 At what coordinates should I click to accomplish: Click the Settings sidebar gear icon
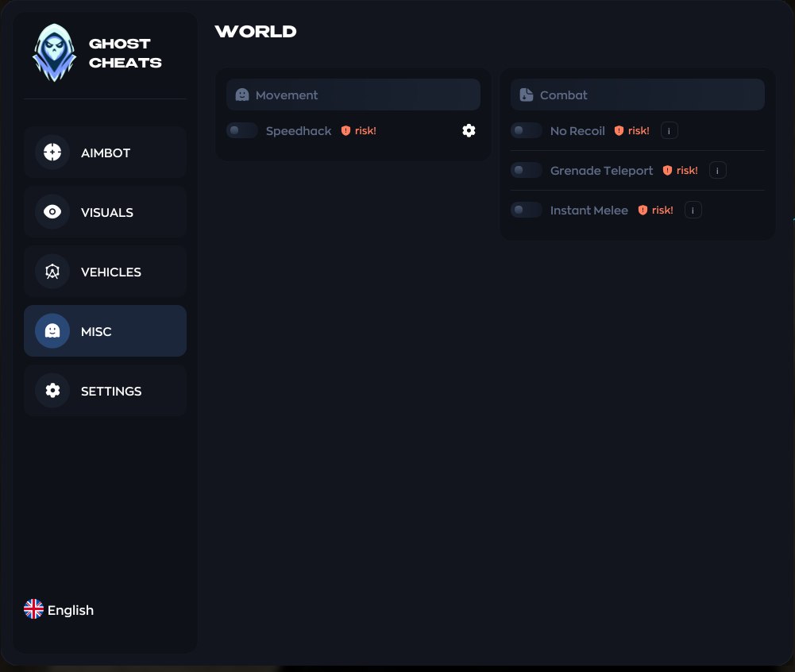(x=52, y=391)
